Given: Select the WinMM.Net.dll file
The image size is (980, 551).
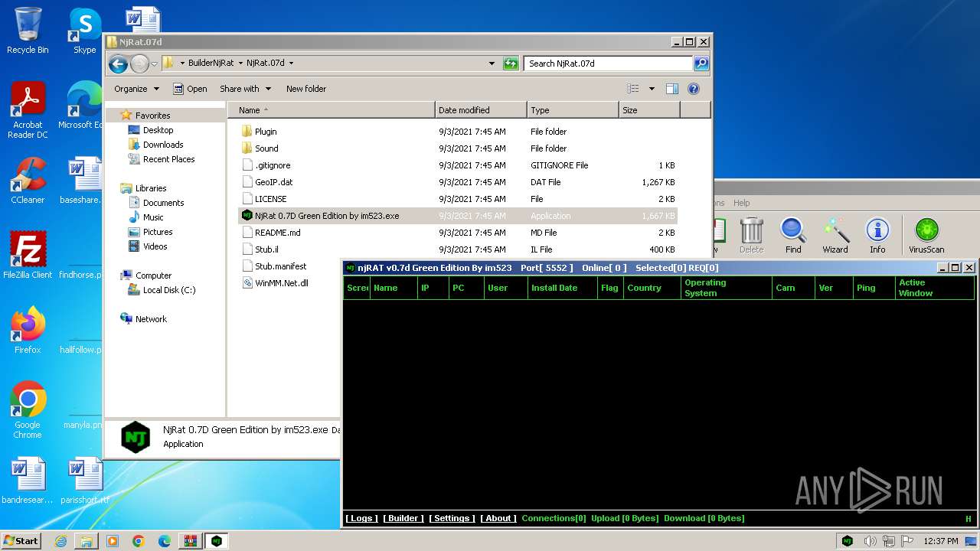Looking at the screenshot, I should (282, 283).
